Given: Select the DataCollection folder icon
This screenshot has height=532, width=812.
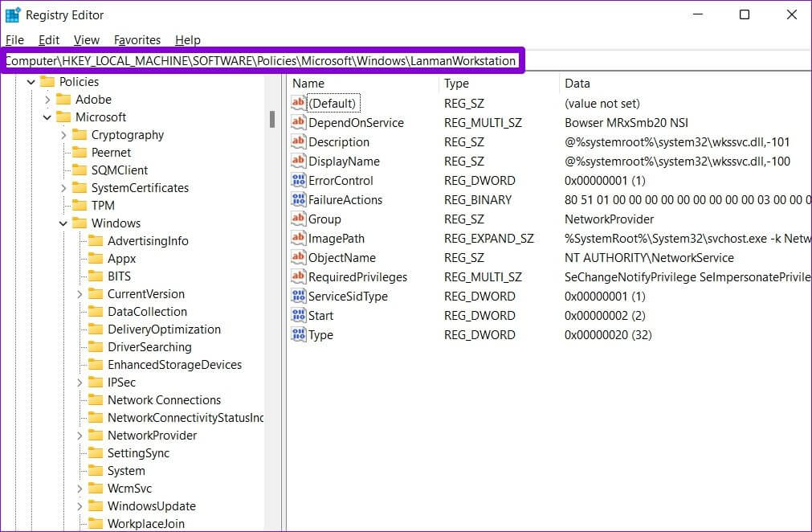Looking at the screenshot, I should pos(96,311).
